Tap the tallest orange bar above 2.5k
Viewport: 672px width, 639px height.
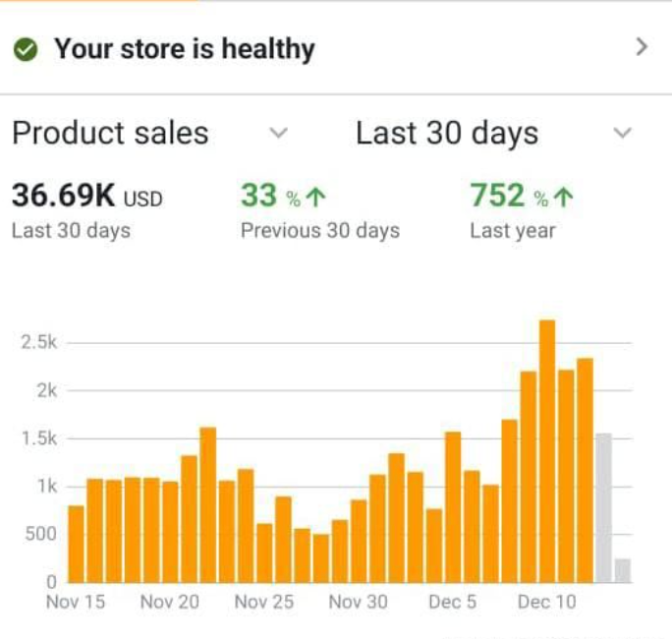547,451
